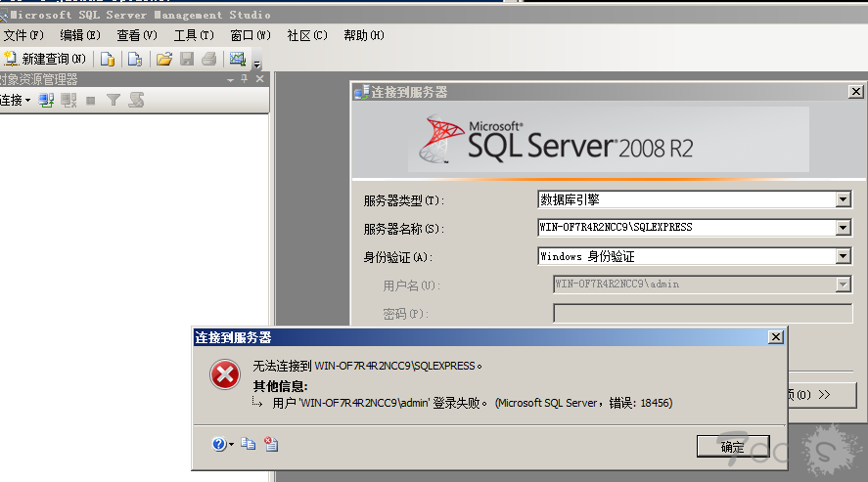This screenshot has width=868, height=482.
Task: Close the error message dialog with X
Action: (776, 336)
